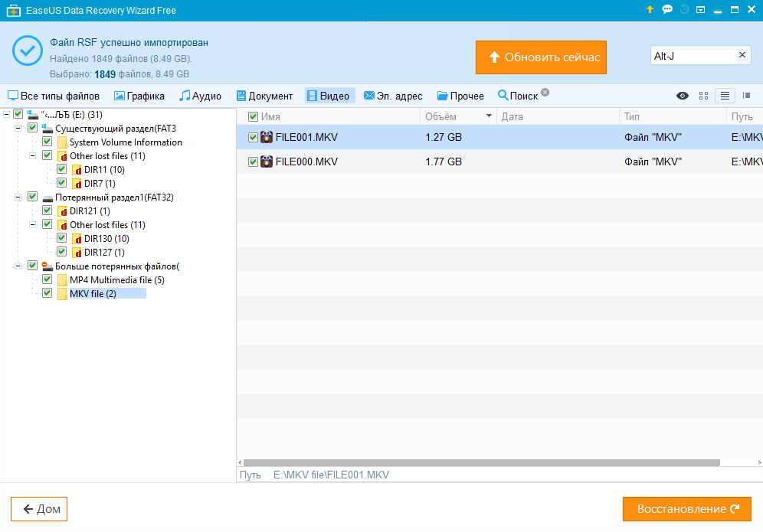Click 'Обновить сейчас' upgrade button

pos(541,57)
